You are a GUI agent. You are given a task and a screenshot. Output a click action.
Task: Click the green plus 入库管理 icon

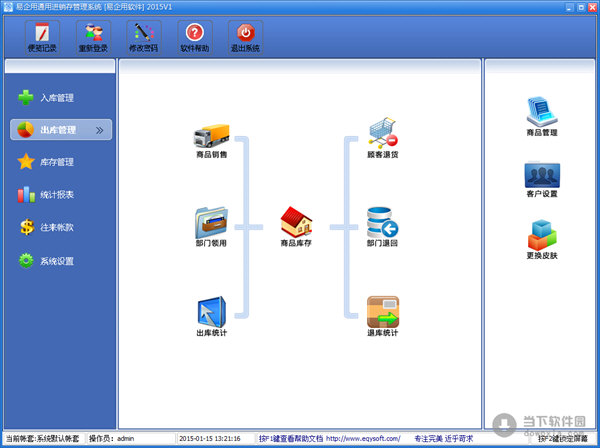click(26, 97)
